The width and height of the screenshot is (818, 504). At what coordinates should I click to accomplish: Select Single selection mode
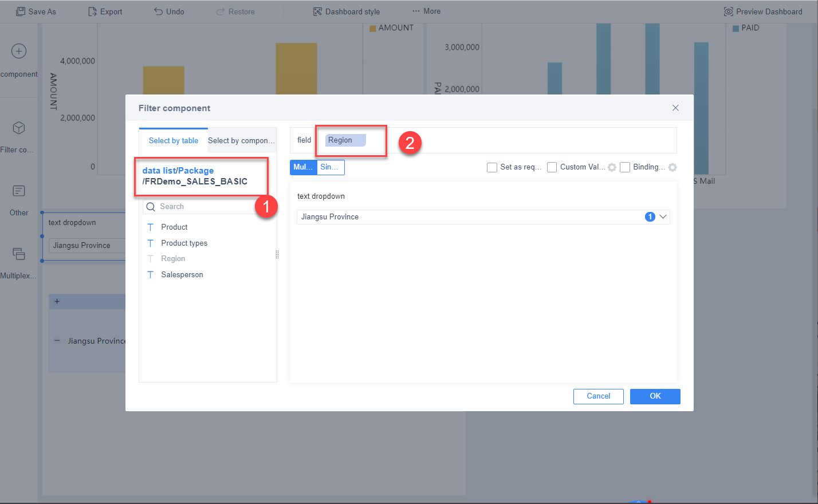point(331,167)
